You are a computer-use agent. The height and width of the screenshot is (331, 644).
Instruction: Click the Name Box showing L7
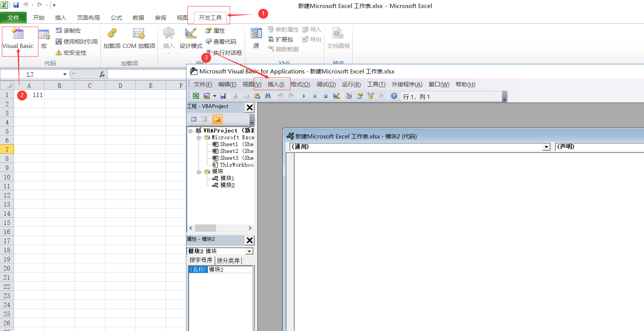pyautogui.click(x=30, y=75)
